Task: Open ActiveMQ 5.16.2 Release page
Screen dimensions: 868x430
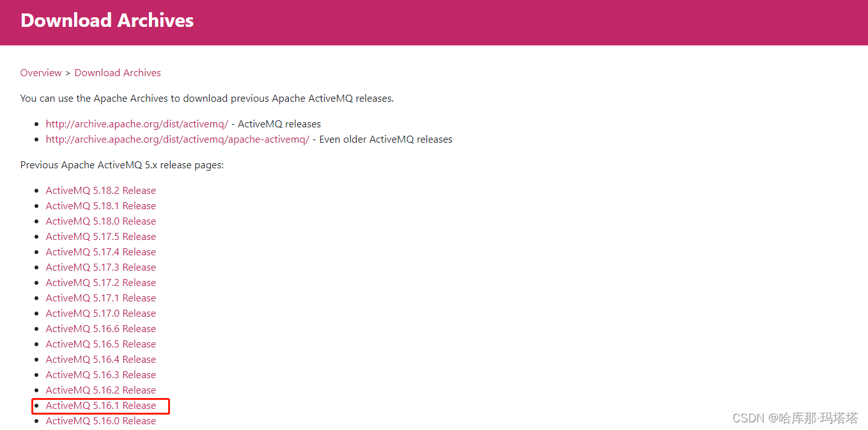Action: [101, 390]
